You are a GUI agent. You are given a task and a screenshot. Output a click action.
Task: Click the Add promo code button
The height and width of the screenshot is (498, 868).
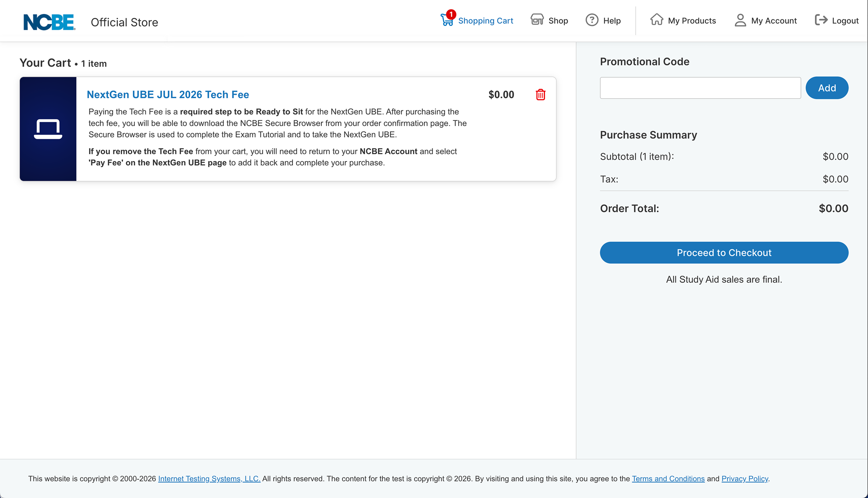coord(827,88)
